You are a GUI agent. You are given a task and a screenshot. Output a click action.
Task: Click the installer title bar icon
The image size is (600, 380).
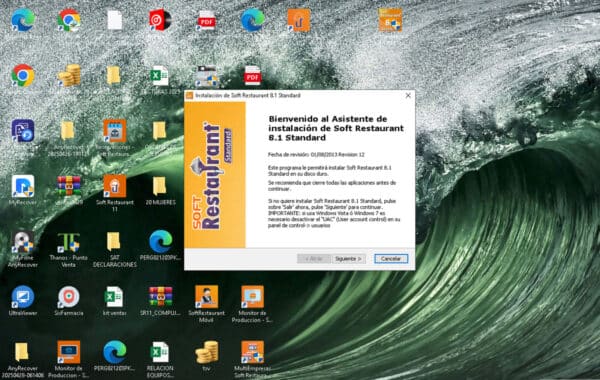[189, 95]
